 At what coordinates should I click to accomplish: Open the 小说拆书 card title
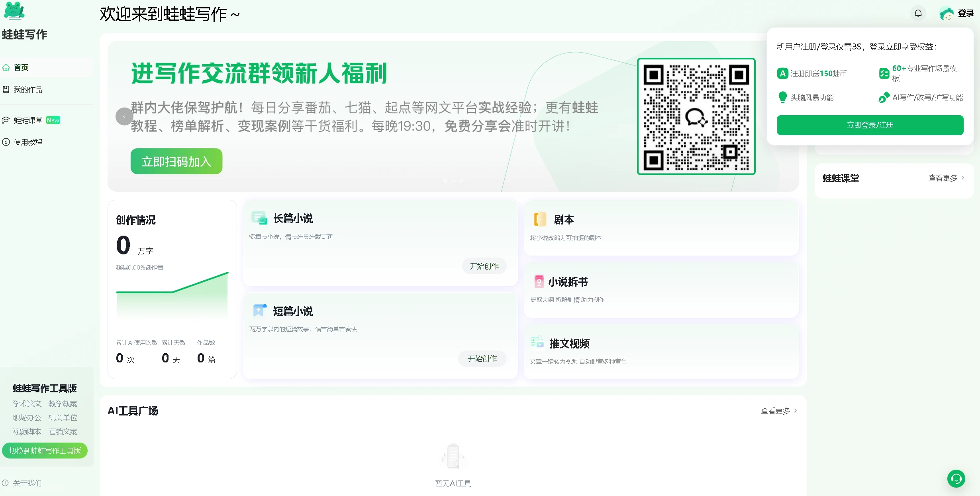point(568,282)
